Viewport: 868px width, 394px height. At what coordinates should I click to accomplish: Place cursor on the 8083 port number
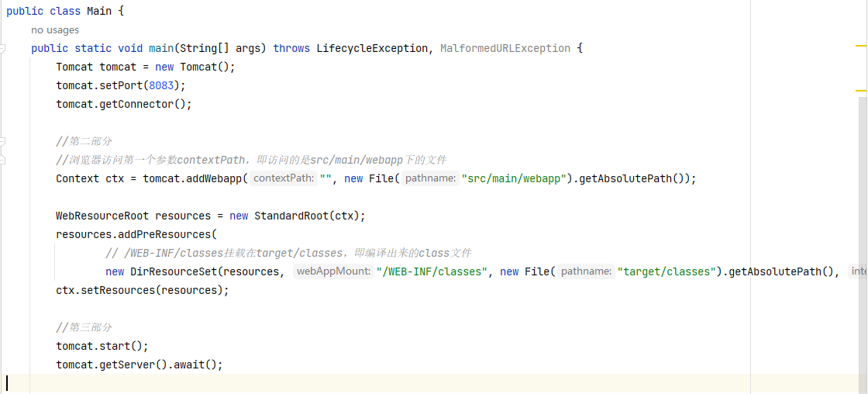[161, 85]
